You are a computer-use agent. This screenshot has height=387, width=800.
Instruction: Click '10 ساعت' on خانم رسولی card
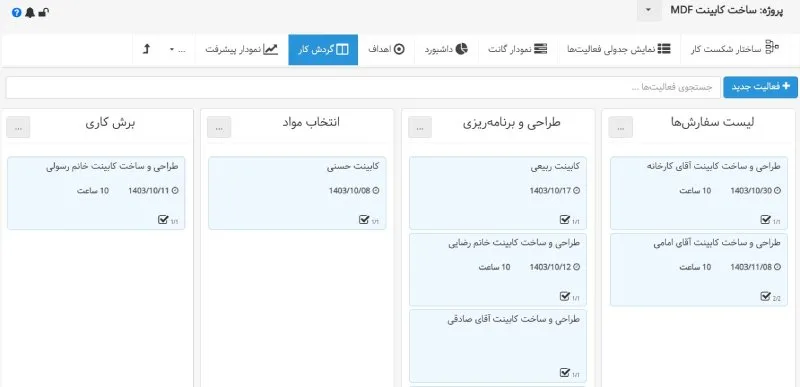click(x=93, y=191)
